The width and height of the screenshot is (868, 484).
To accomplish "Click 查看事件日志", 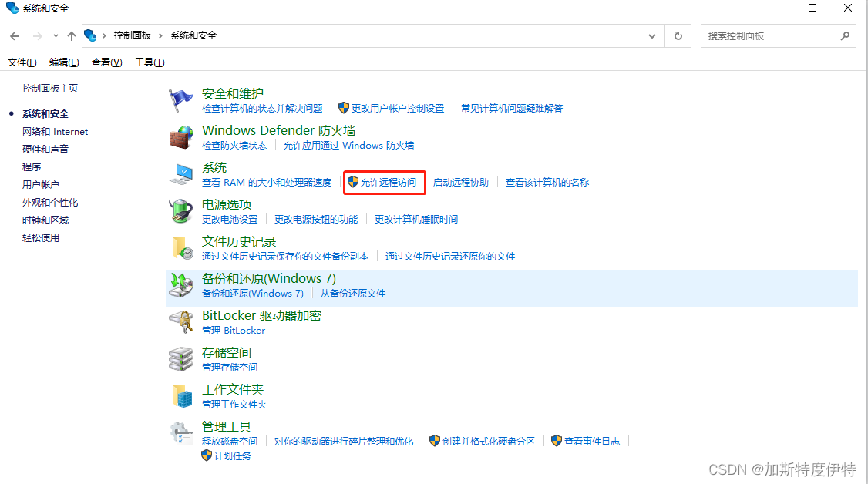I will pos(592,442).
